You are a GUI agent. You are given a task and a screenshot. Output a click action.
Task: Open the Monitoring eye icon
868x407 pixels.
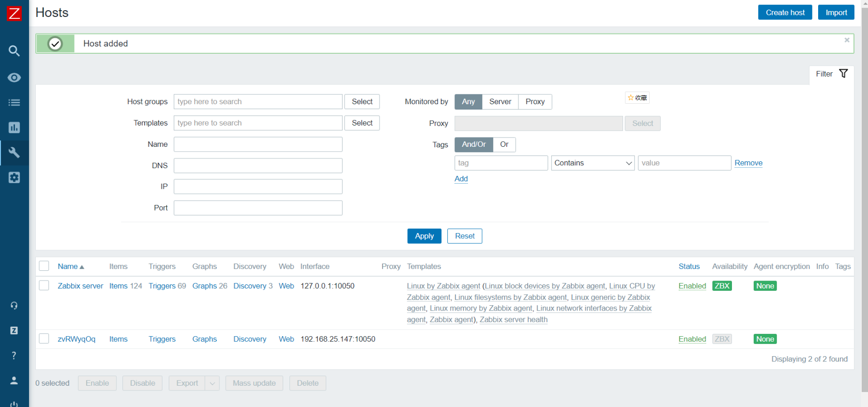tap(14, 78)
